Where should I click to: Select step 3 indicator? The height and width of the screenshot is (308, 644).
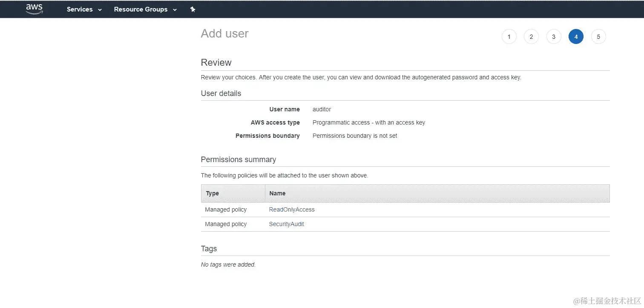click(554, 37)
